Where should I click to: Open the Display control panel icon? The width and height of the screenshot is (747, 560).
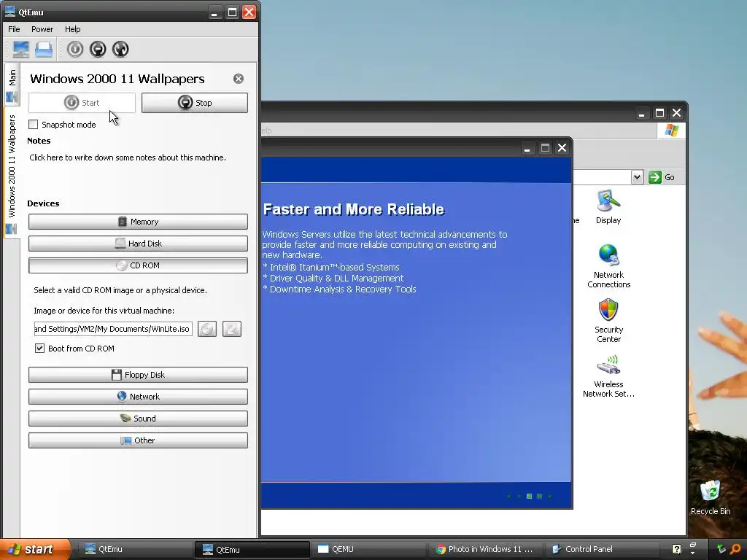pyautogui.click(x=608, y=207)
